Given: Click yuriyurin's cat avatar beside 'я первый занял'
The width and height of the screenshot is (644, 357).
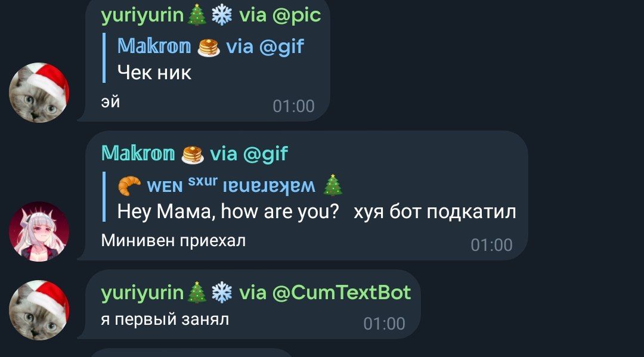Looking at the screenshot, I should (x=39, y=310).
